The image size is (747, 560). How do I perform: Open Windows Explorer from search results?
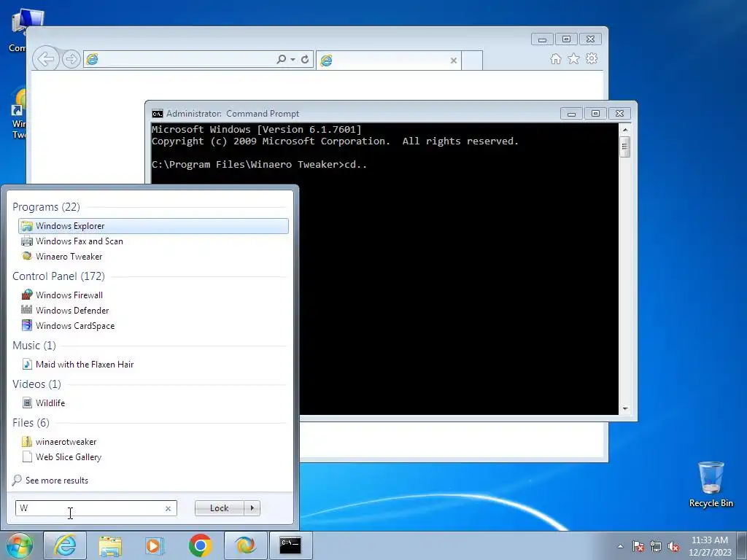point(153,226)
